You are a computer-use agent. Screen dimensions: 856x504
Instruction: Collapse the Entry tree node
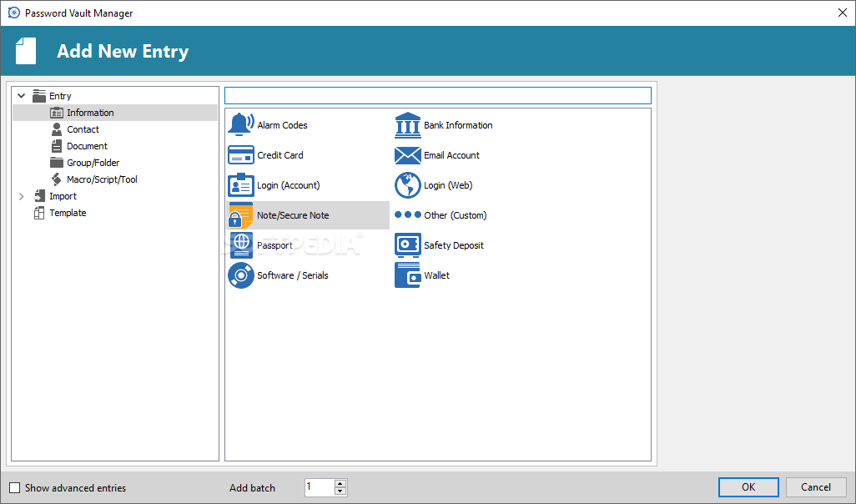[22, 96]
